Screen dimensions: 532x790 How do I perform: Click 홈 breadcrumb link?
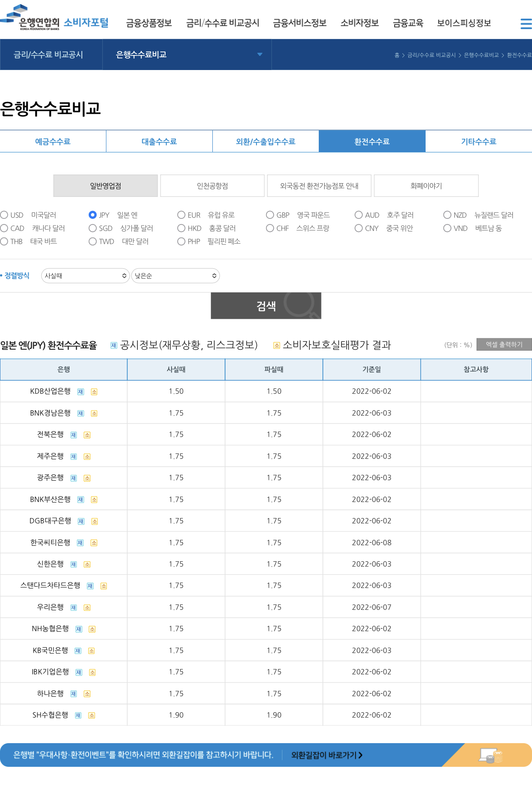click(397, 55)
